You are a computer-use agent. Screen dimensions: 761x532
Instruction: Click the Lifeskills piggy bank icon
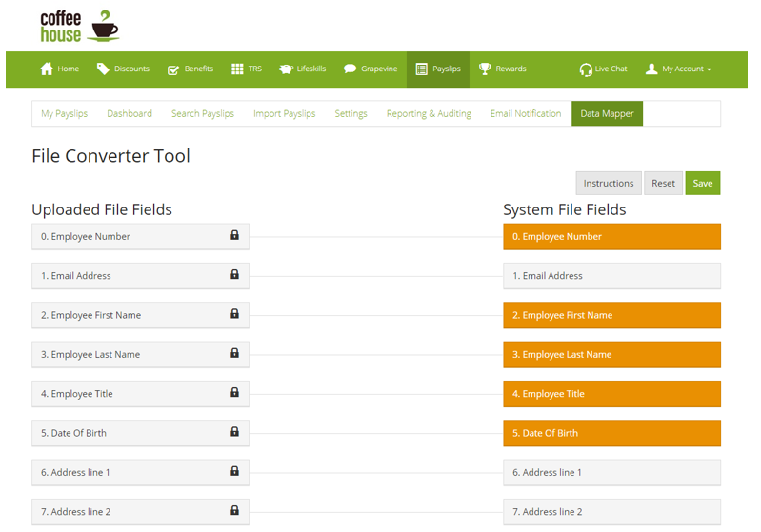click(x=286, y=69)
